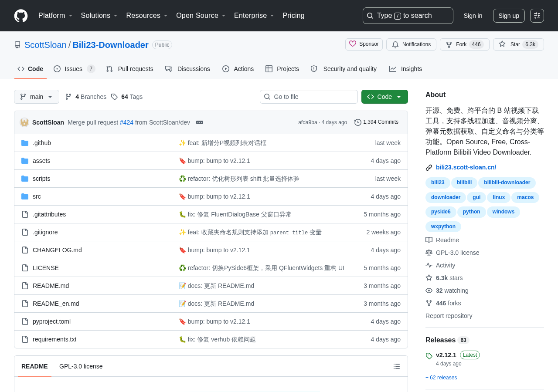Click the history clock icon beside Commits
558x392 pixels.
coord(358,122)
